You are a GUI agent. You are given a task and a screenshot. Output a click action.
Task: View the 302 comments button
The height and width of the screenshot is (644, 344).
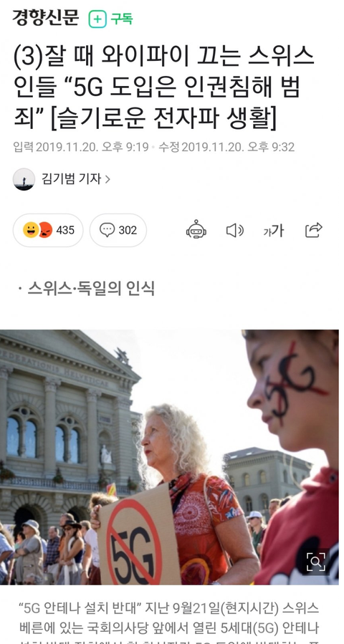118,230
